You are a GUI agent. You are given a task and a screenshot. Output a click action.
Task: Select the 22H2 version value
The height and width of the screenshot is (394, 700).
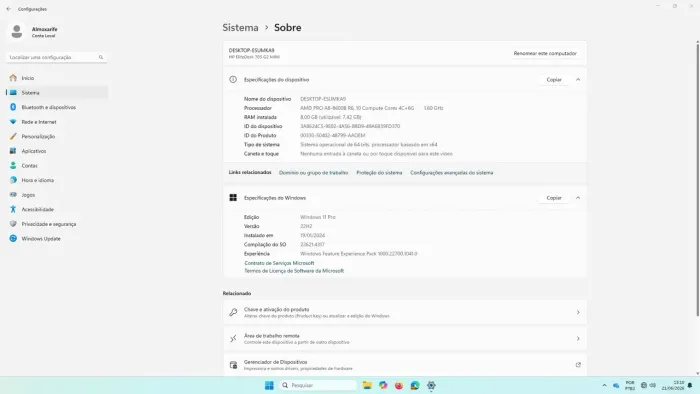coord(306,226)
